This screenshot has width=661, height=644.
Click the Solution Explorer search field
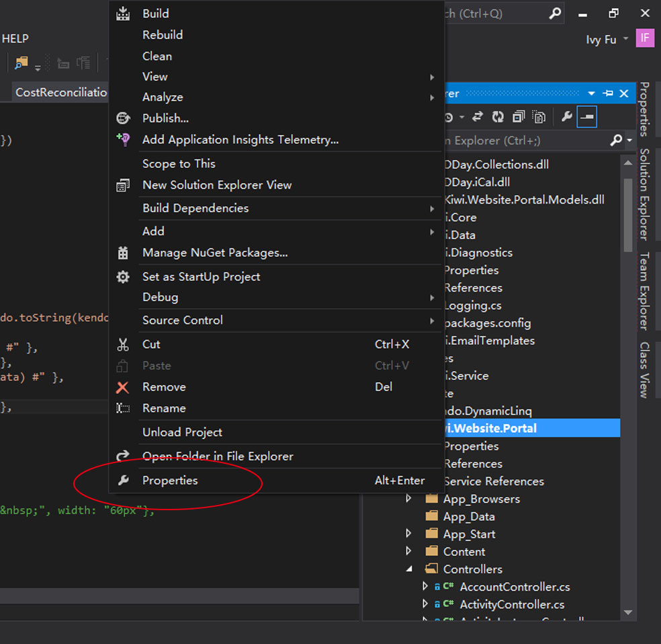click(527, 140)
